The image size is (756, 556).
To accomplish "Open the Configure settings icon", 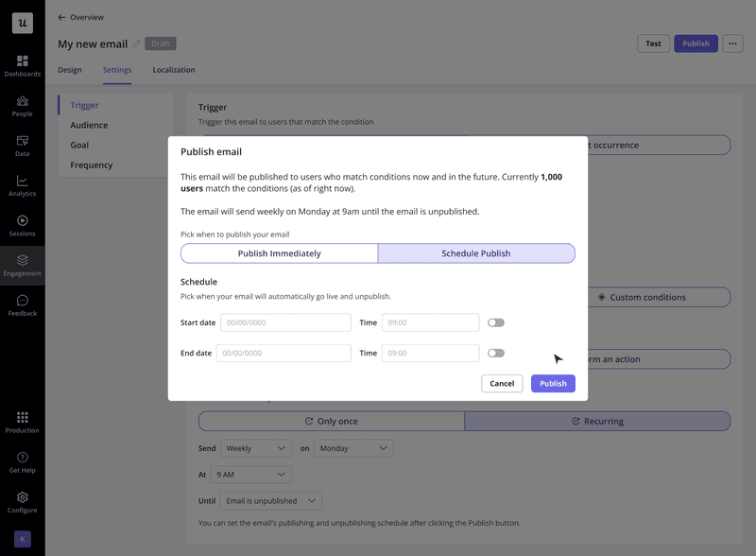I will [22, 501].
